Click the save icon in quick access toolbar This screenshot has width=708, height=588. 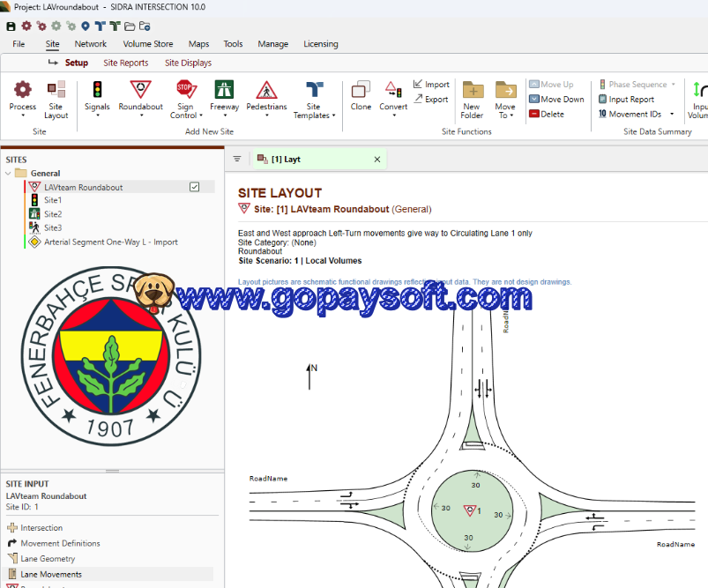click(x=11, y=26)
